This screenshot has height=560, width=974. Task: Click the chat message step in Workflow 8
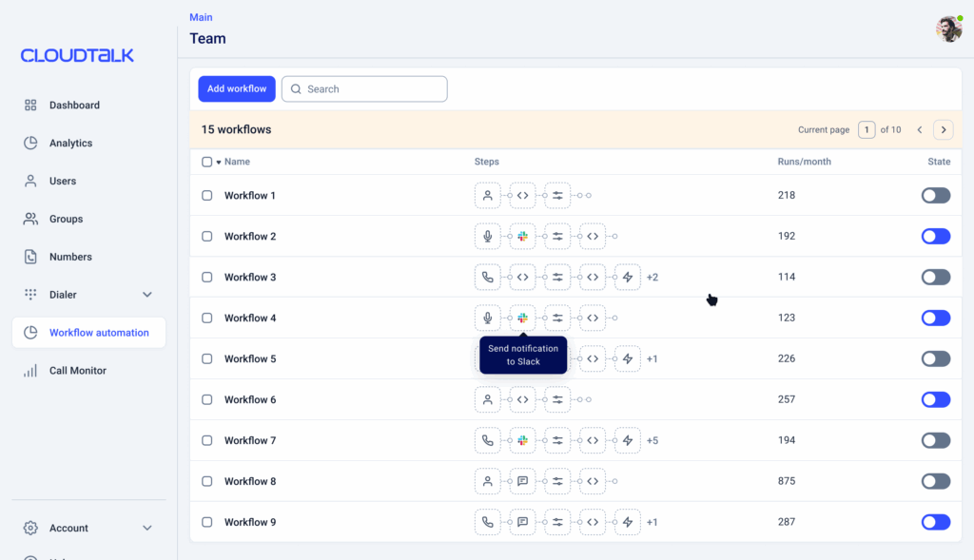[x=522, y=482]
